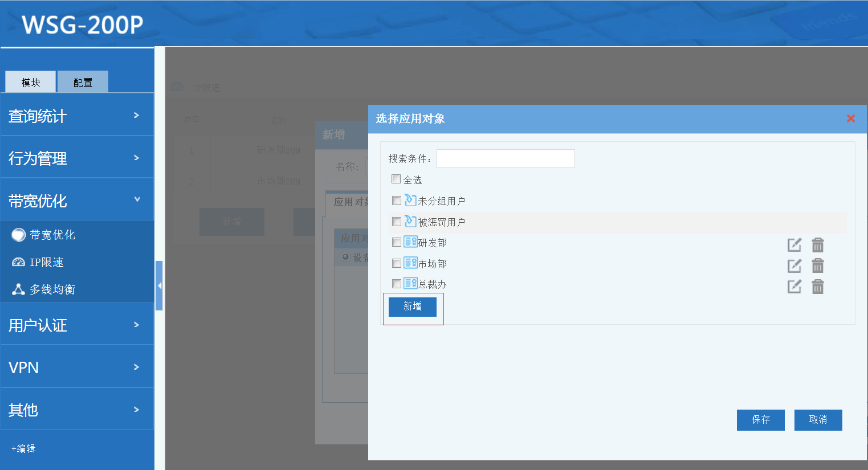Select the 被惩罚用户 checkbox
This screenshot has height=470, width=868.
pos(397,222)
